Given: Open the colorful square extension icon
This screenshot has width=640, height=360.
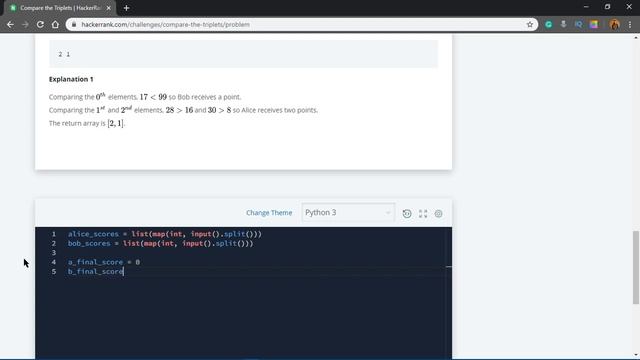Looking at the screenshot, I should point(593,24).
